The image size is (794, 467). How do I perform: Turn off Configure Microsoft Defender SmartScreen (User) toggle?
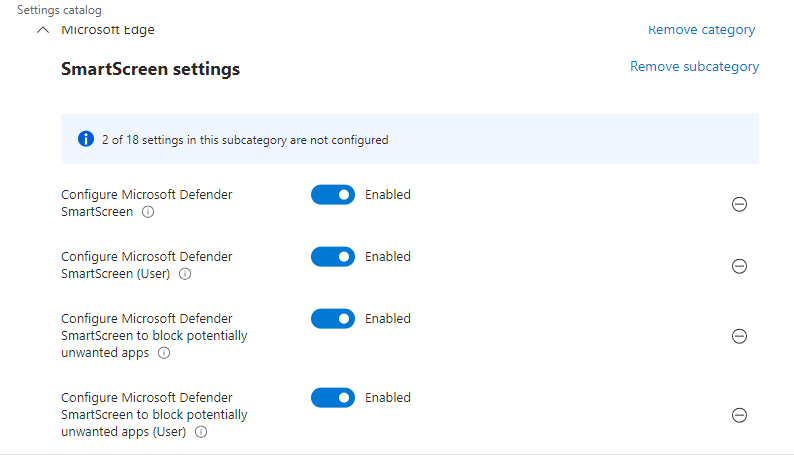pyautogui.click(x=333, y=257)
